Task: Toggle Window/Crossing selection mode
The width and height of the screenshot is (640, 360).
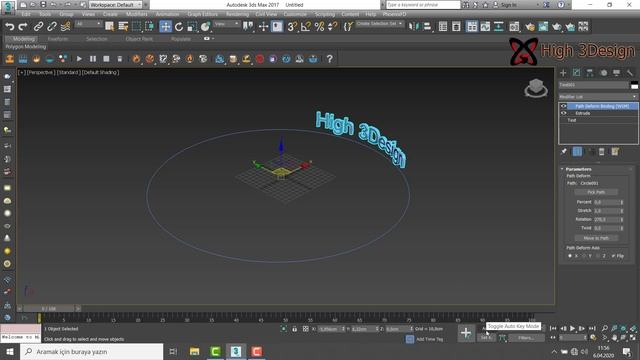Action: (x=150, y=27)
